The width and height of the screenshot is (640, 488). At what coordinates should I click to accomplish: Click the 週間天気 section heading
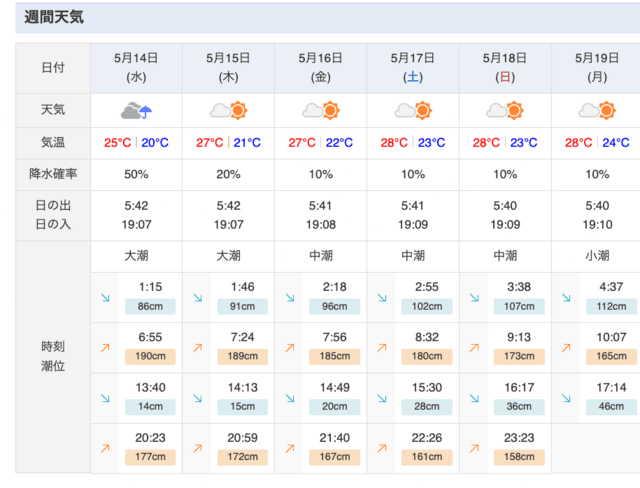[x=54, y=18]
